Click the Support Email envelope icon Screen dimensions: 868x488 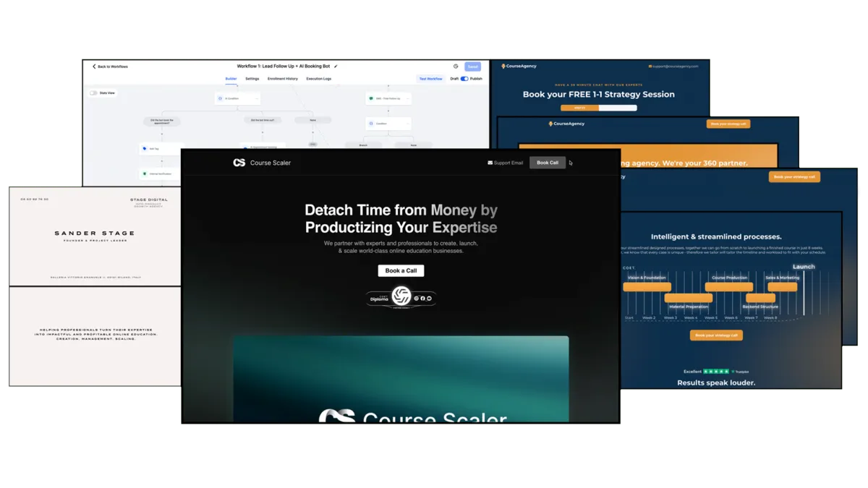(490, 163)
